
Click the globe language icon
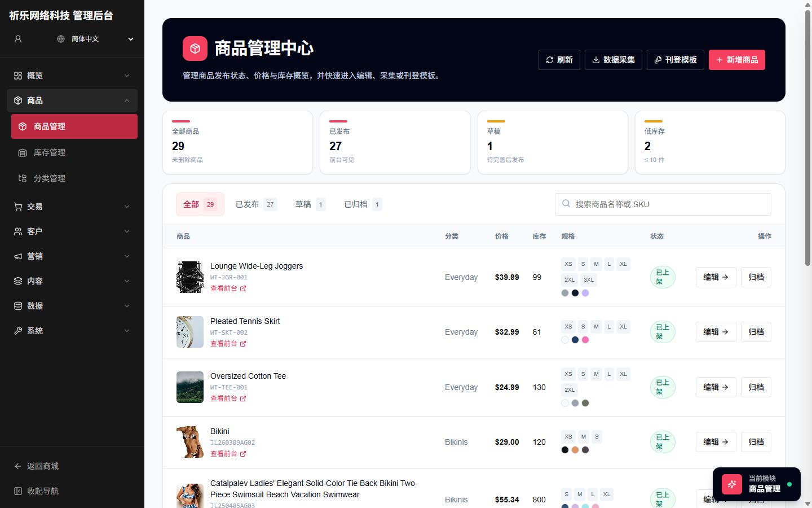[61, 39]
